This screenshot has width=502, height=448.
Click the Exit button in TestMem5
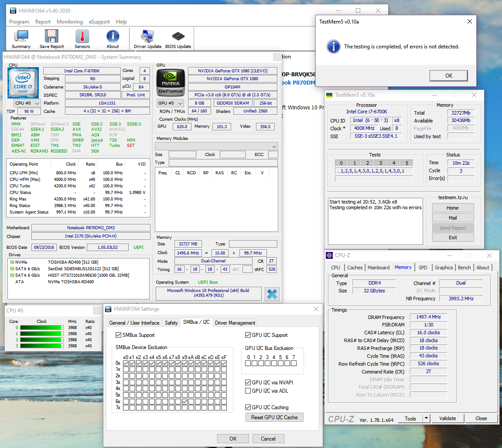453,238
